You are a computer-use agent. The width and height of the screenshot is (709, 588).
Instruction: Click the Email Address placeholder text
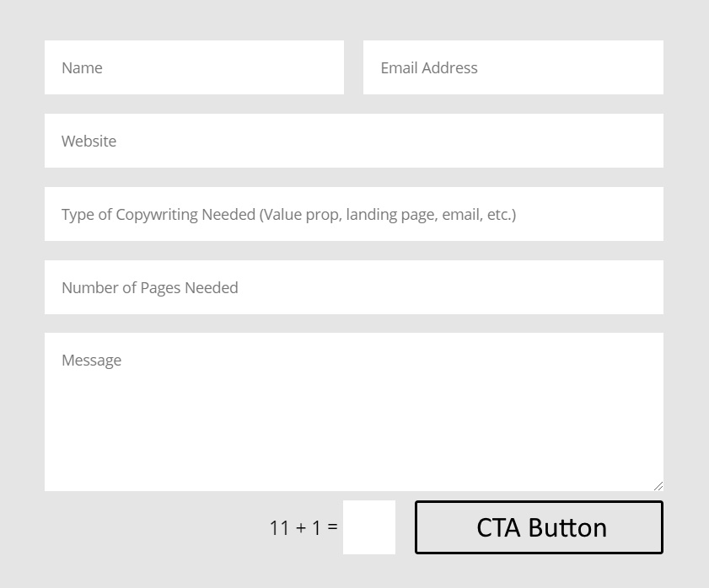point(428,67)
